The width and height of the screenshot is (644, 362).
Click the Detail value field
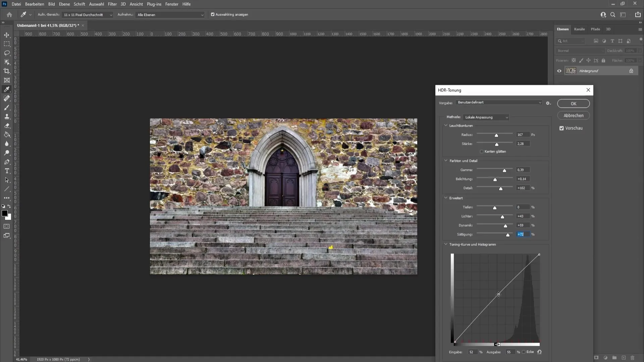pos(523,188)
